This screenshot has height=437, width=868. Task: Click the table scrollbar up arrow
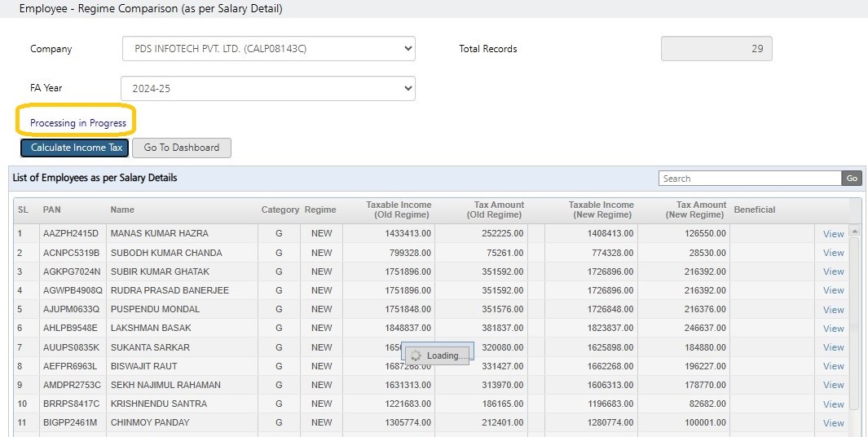(854, 231)
